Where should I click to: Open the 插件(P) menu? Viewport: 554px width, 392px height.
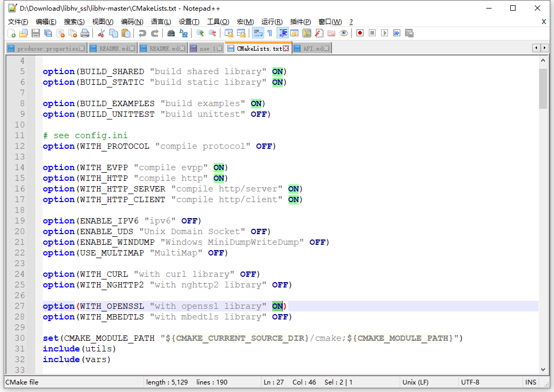(x=300, y=22)
